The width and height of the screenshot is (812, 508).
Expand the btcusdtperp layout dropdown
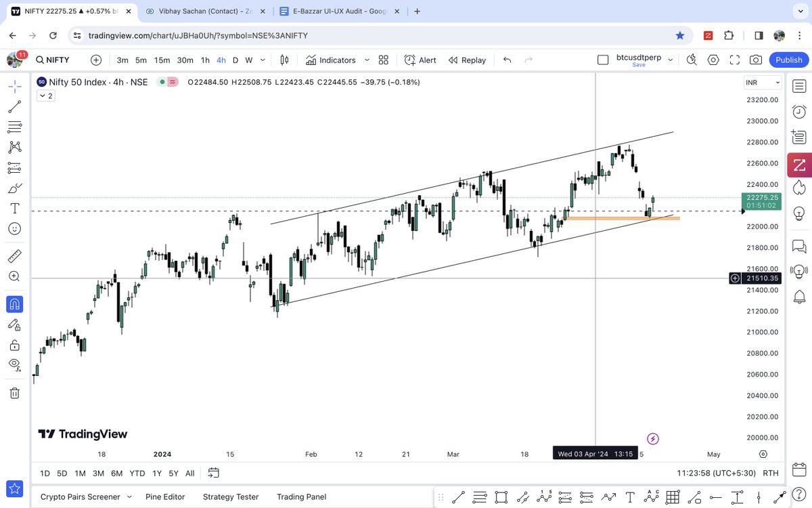point(671,60)
